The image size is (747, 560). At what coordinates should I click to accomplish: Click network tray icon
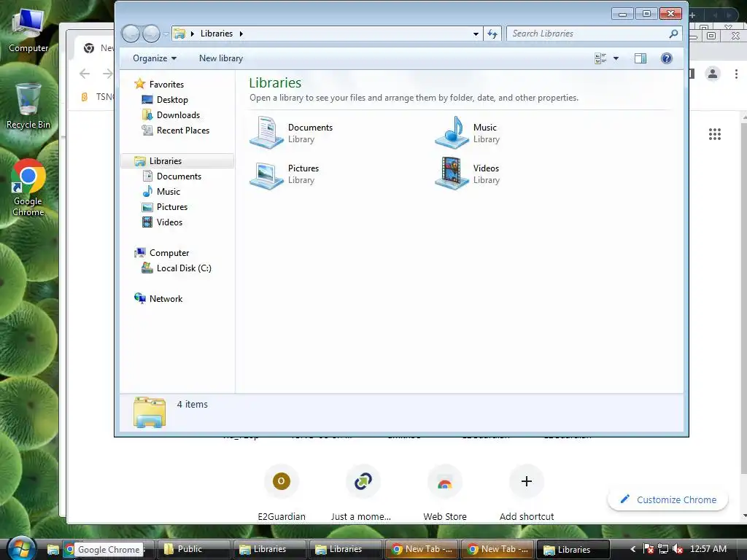coord(662,549)
